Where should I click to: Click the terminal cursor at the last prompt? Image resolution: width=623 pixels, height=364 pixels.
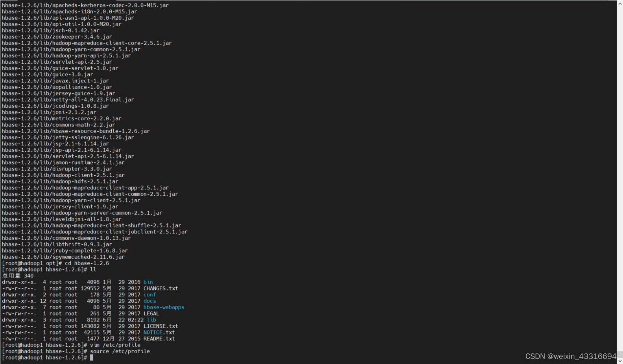[92, 358]
